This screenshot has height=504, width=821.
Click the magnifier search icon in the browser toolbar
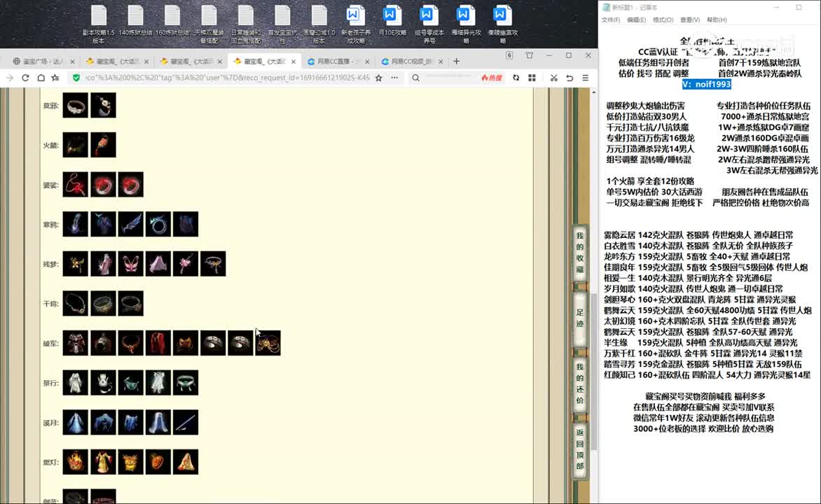click(415, 78)
